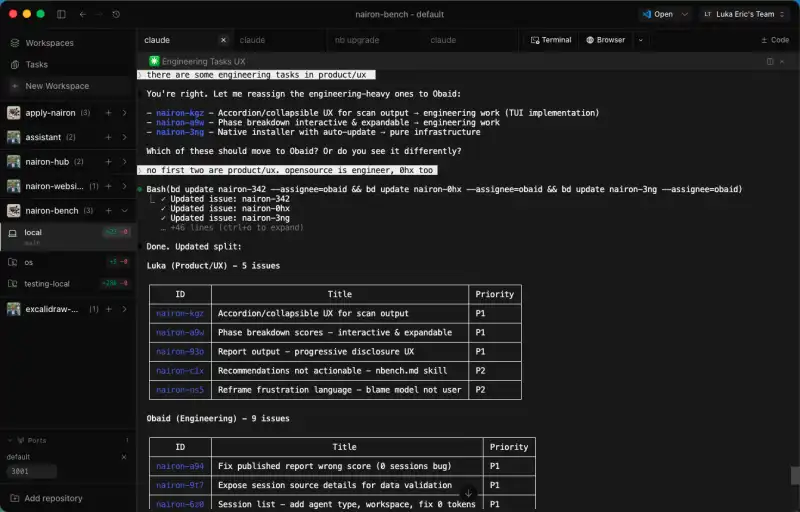Click the terminal scrollbar thumb
The width and height of the screenshot is (800, 512).
tap(795, 475)
